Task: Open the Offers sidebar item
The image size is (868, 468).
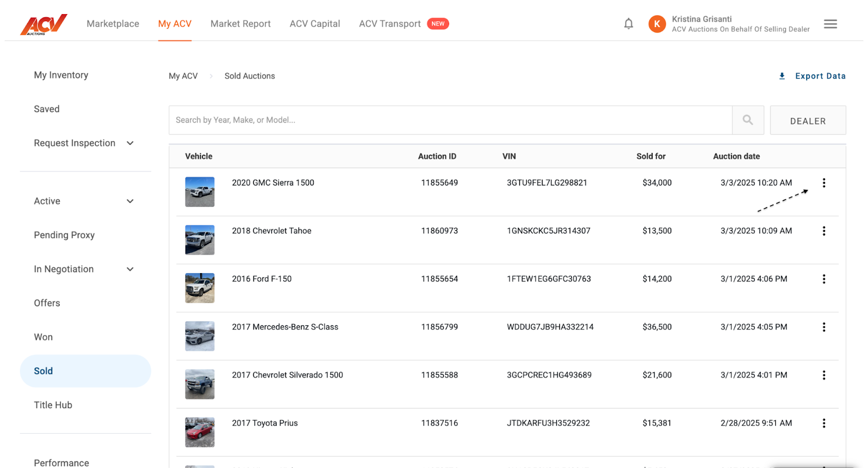Action: (47, 303)
